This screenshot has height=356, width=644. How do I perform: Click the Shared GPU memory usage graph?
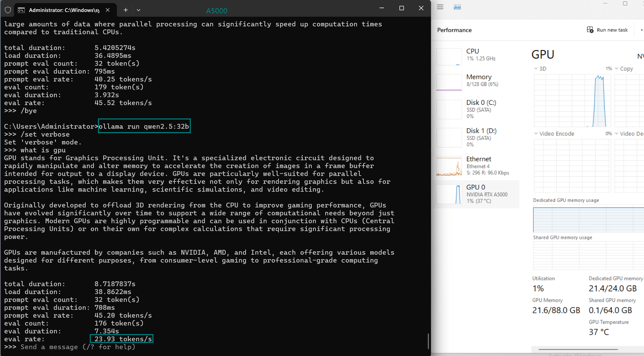(589, 256)
